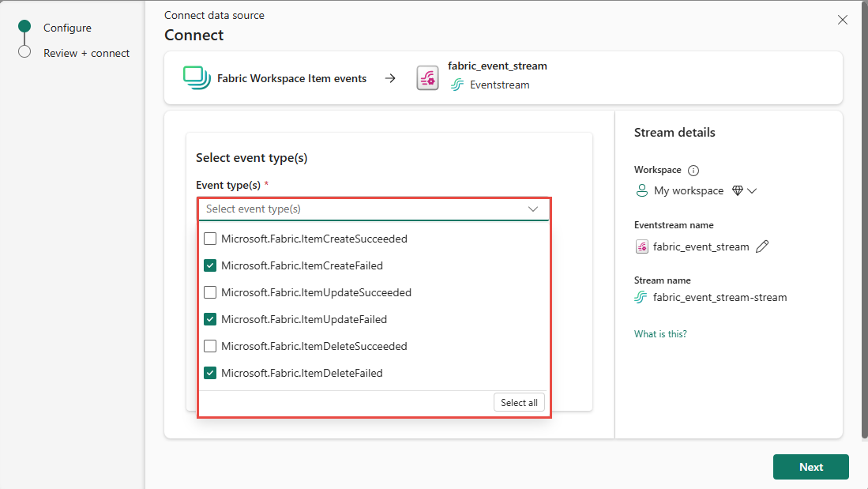Click the fabric_event_stream item icon in header

coord(427,78)
